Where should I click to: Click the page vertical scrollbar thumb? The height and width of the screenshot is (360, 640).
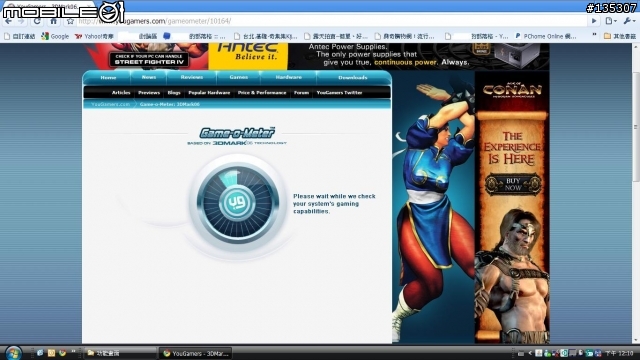pyautogui.click(x=636, y=127)
